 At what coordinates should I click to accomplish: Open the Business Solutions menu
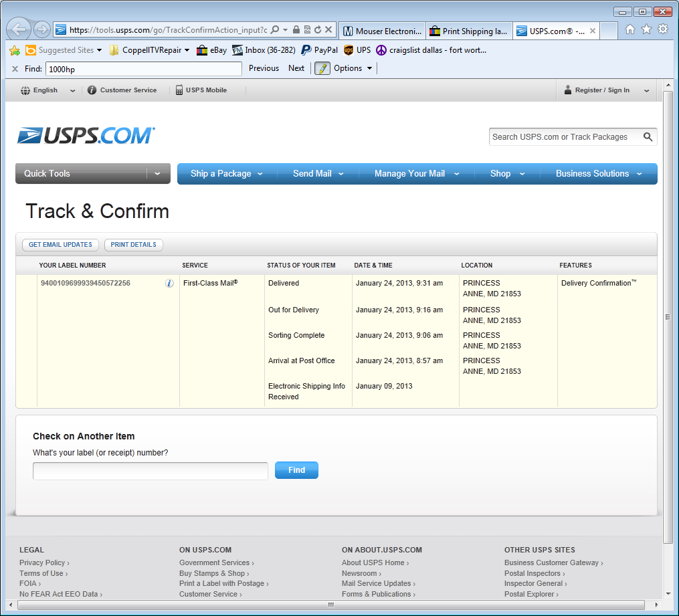coord(599,174)
